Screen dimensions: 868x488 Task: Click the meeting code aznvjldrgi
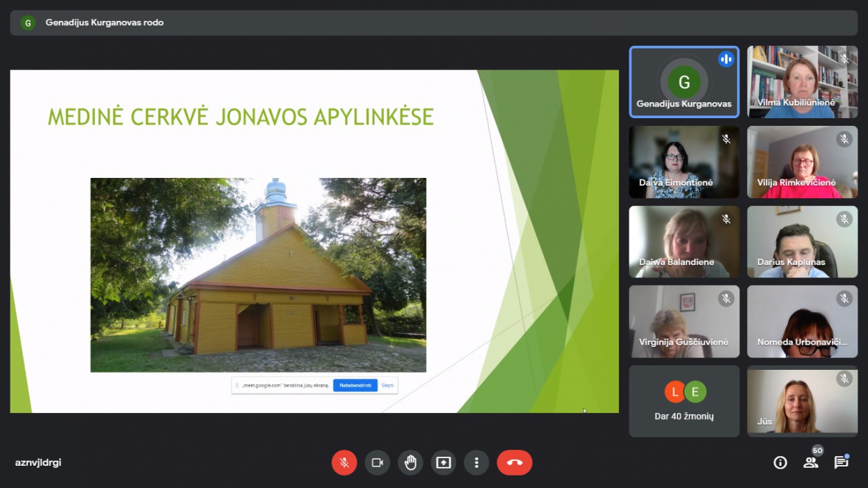pos(38,462)
